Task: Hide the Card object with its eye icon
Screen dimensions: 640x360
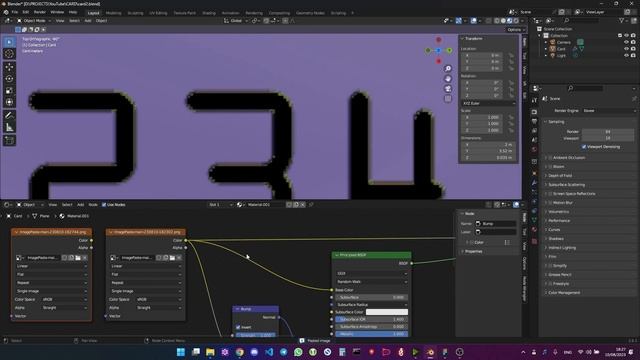Action: pos(626,49)
